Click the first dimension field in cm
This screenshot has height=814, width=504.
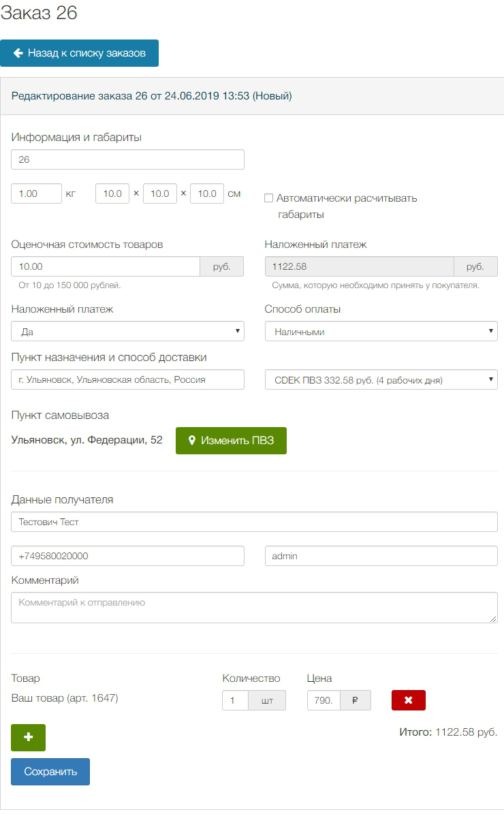[112, 193]
